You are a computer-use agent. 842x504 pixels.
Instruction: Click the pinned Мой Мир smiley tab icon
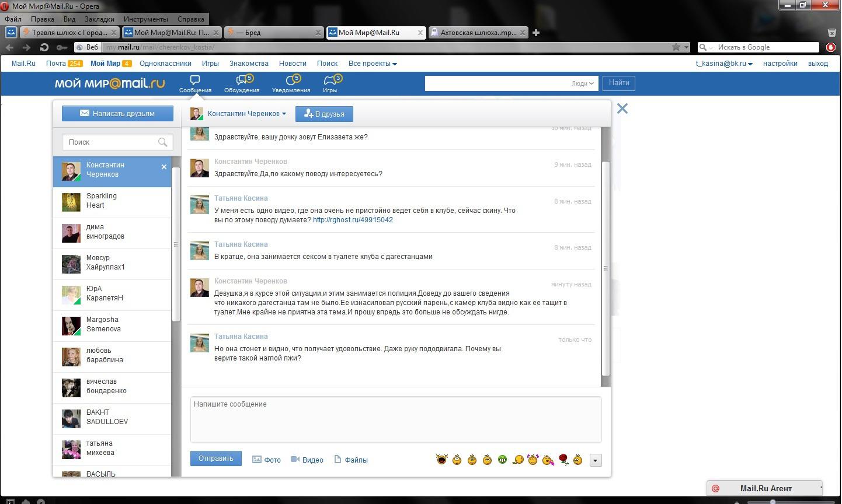click(x=11, y=33)
